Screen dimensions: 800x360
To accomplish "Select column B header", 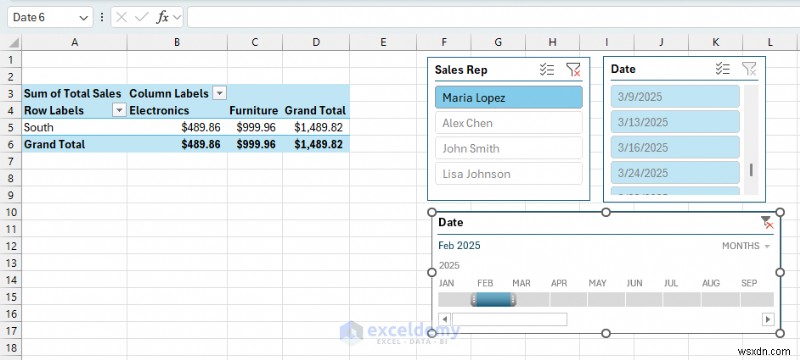I will click(177, 43).
